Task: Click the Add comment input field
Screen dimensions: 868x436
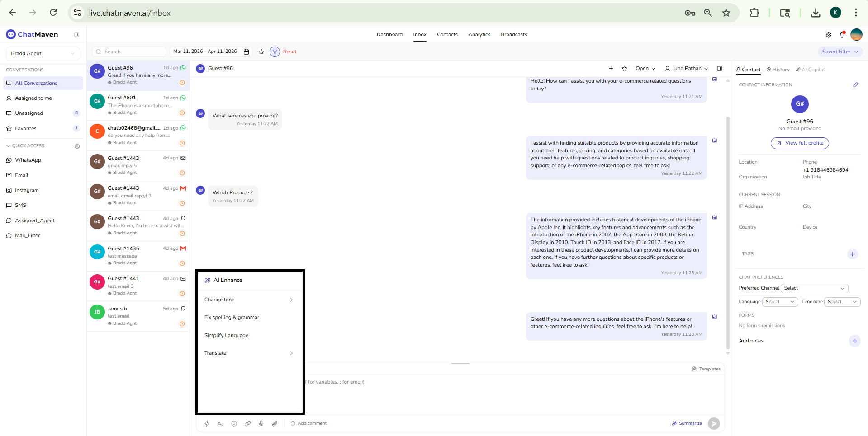Action: coord(312,423)
